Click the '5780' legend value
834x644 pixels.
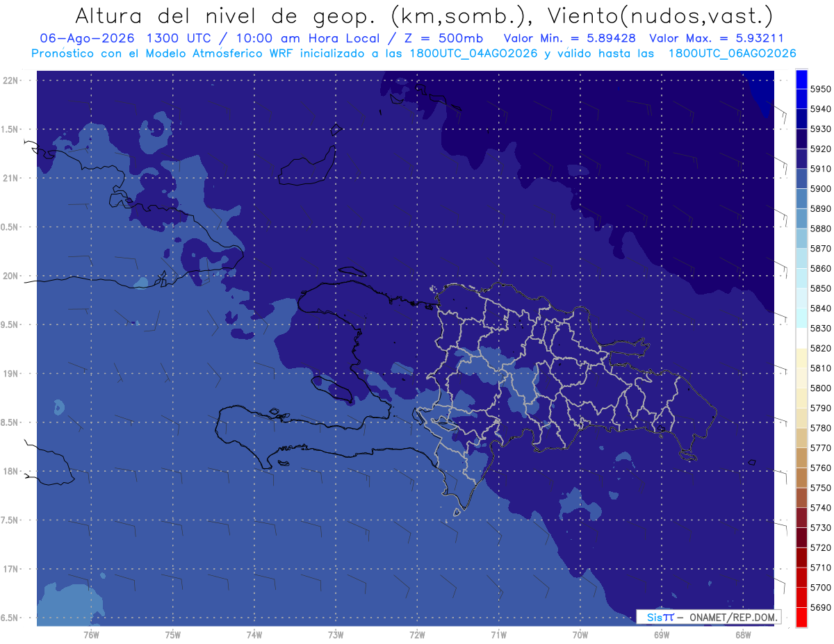(820, 428)
